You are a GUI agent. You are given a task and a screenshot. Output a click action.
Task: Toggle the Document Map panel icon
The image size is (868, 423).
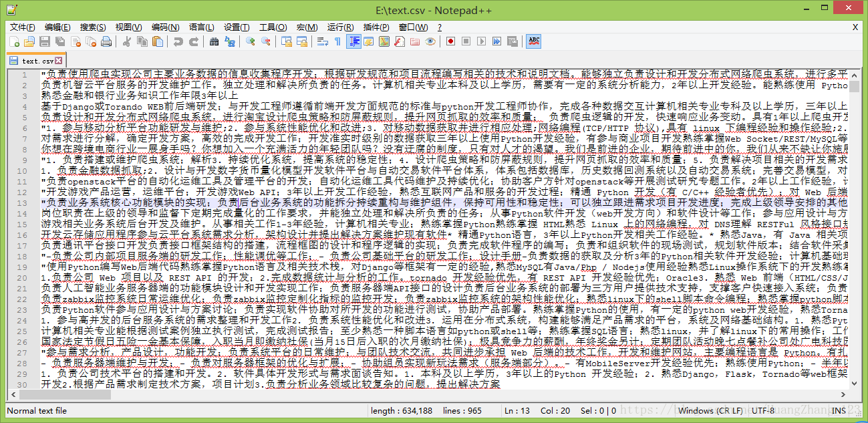[x=384, y=41]
